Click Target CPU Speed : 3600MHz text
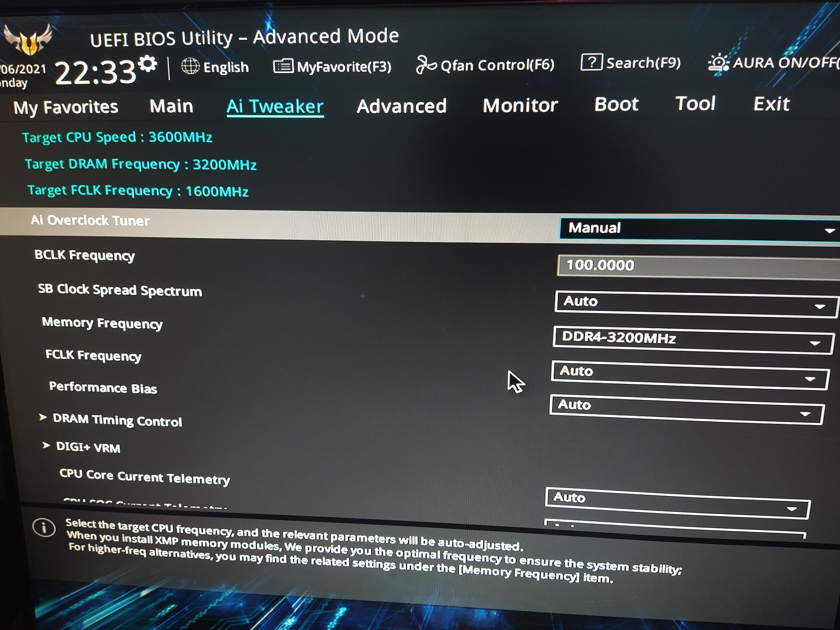The image size is (840, 630). tap(117, 137)
